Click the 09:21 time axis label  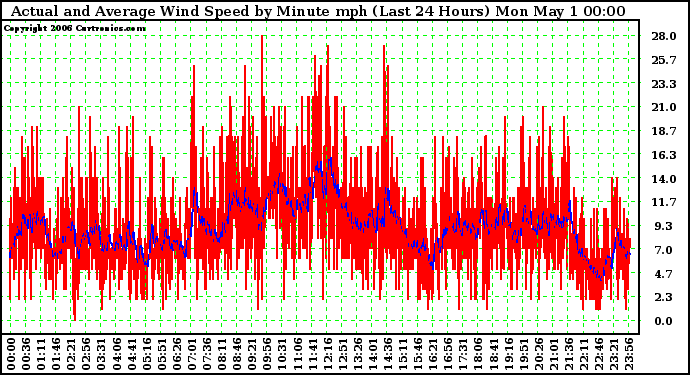pos(252,354)
